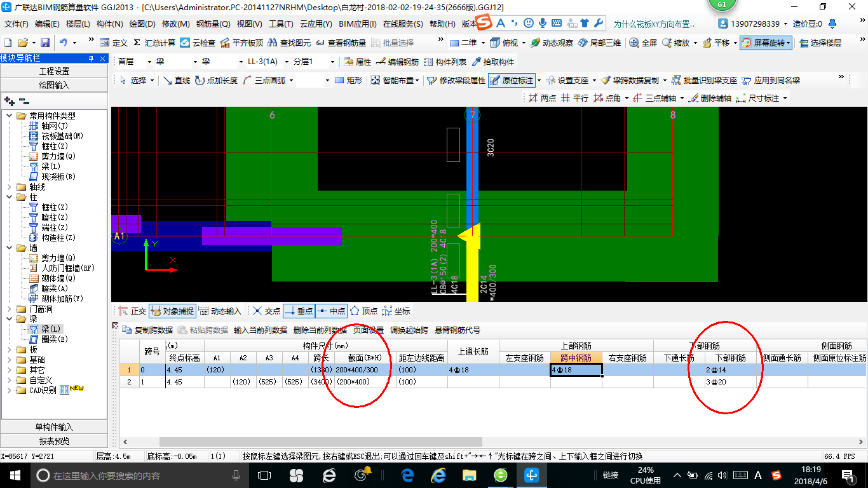Viewport: 868px width, 488px height.
Task: Toggle 中点 midpoint snap
Action: point(331,311)
